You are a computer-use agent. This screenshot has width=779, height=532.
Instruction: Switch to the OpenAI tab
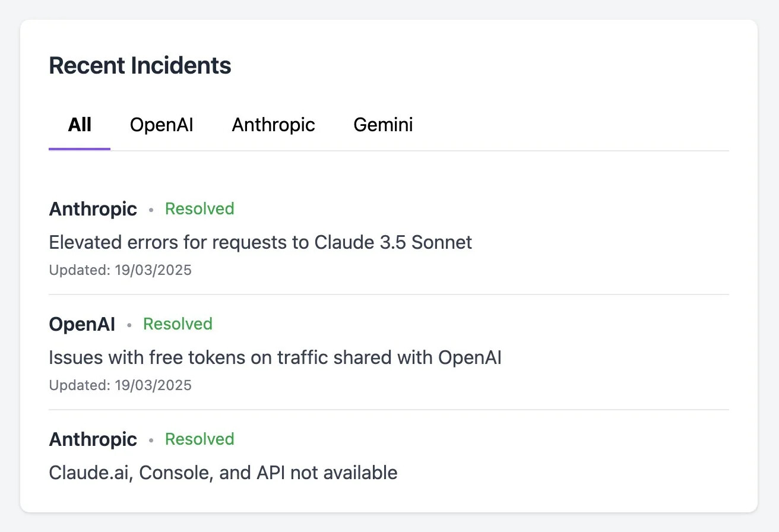click(x=161, y=125)
